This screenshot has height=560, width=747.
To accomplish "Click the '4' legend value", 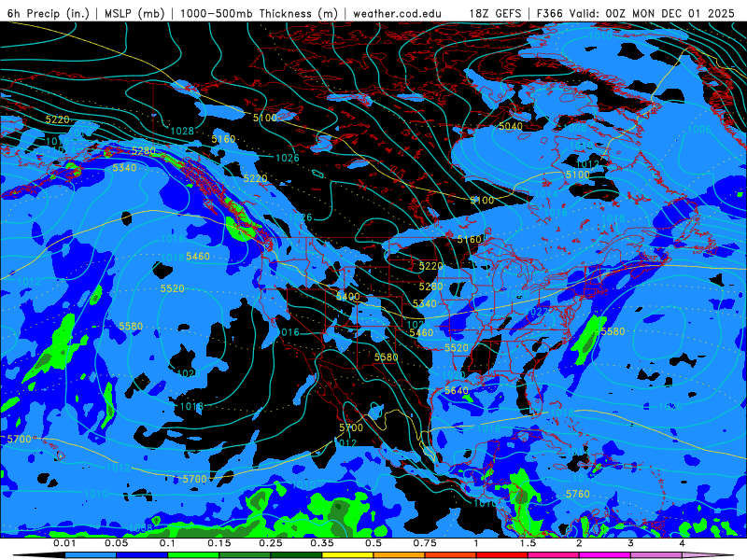I will point(683,543).
